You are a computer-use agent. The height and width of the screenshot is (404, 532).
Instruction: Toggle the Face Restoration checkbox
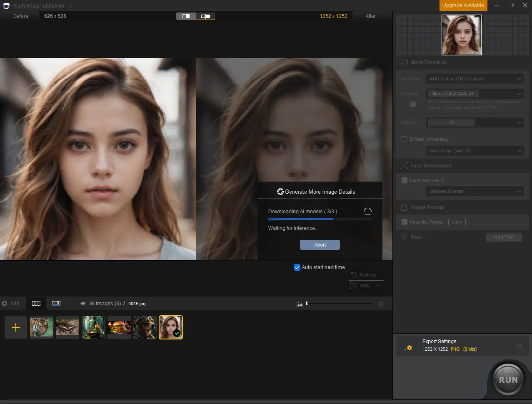tap(404, 180)
